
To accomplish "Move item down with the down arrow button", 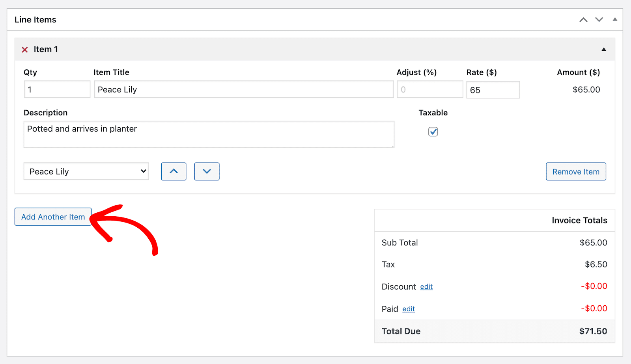I will pos(207,171).
